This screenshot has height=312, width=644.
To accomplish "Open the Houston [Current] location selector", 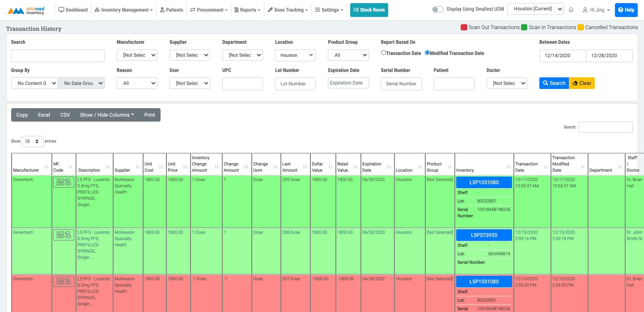I will [x=535, y=8].
